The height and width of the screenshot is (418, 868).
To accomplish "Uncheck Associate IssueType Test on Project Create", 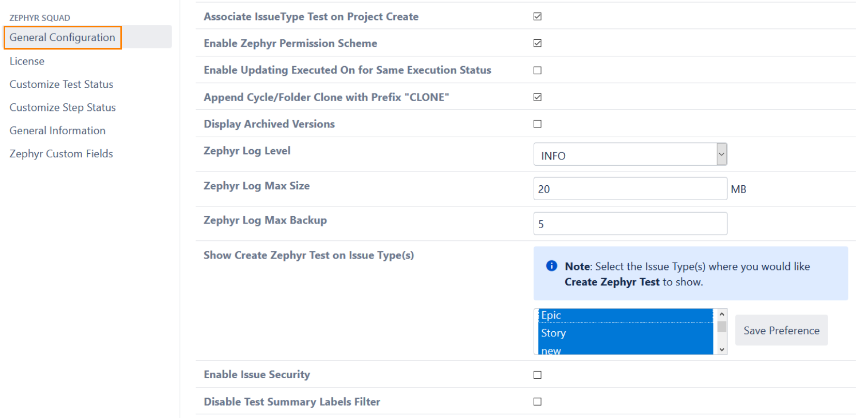I will click(x=537, y=16).
